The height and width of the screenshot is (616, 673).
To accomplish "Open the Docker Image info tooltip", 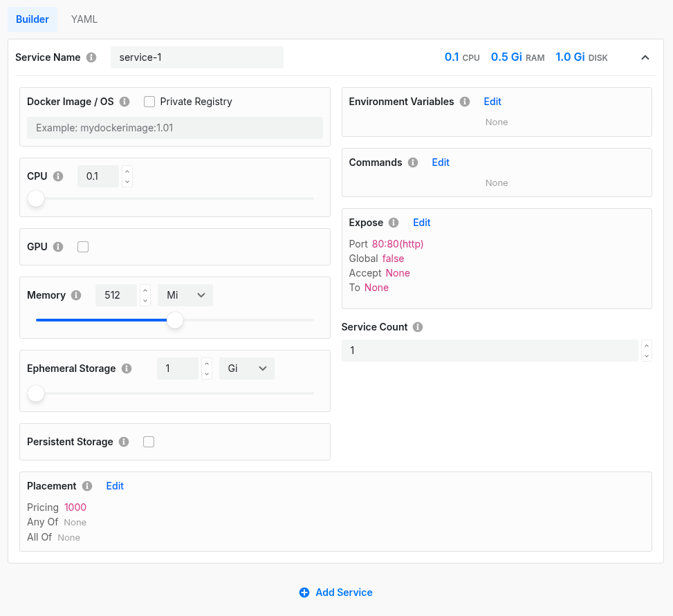I will 125,102.
